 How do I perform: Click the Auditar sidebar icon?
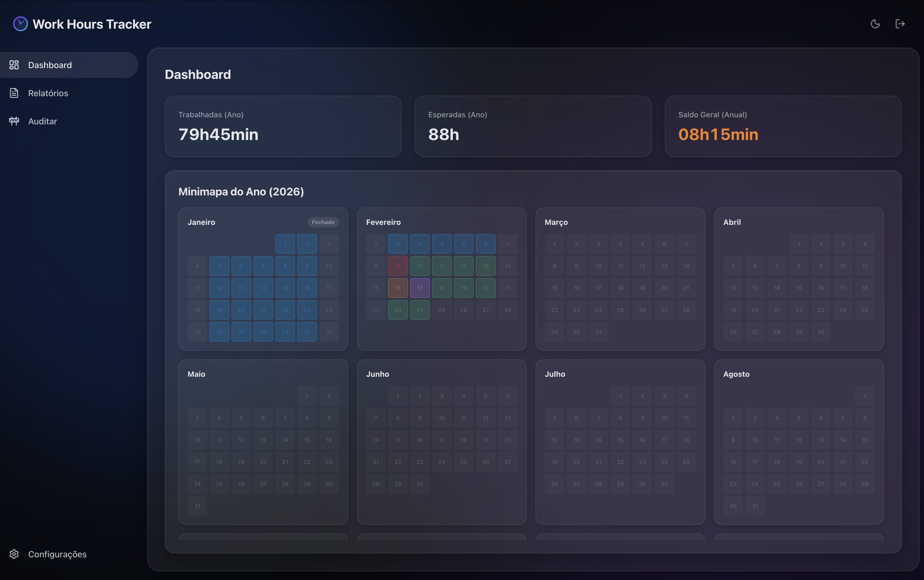[14, 121]
